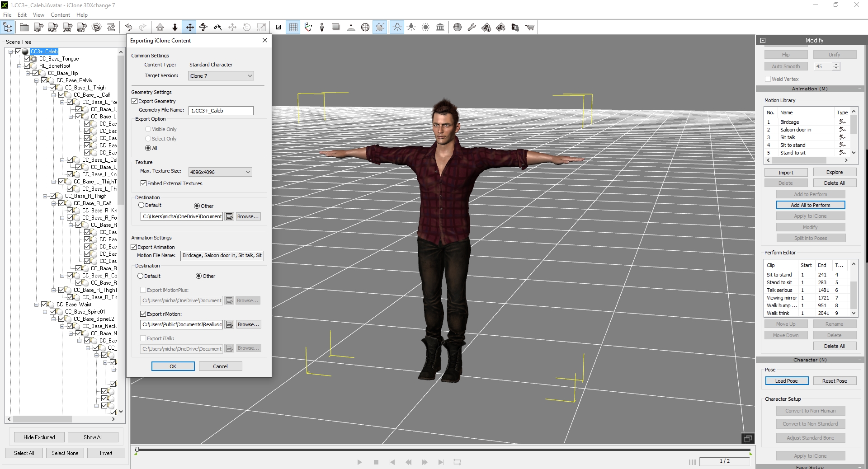Screen dimensions: 868x469
Task: Click the Align to ground down-arrow icon
Action: pyautogui.click(x=175, y=28)
